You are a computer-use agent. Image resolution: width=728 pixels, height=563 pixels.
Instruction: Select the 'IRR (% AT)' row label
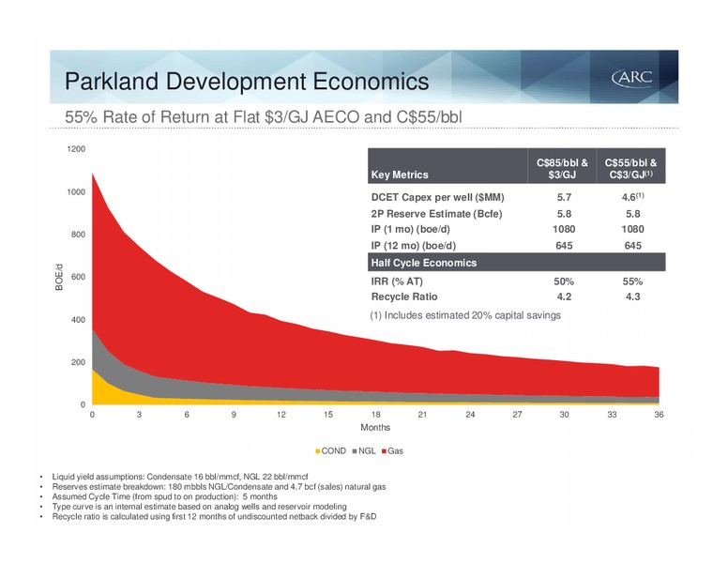pos(397,281)
